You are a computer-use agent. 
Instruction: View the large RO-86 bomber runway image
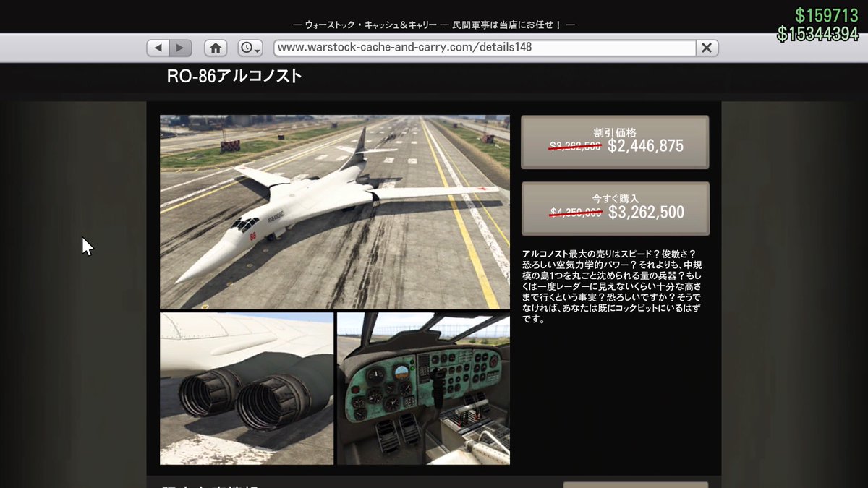pyautogui.click(x=335, y=213)
